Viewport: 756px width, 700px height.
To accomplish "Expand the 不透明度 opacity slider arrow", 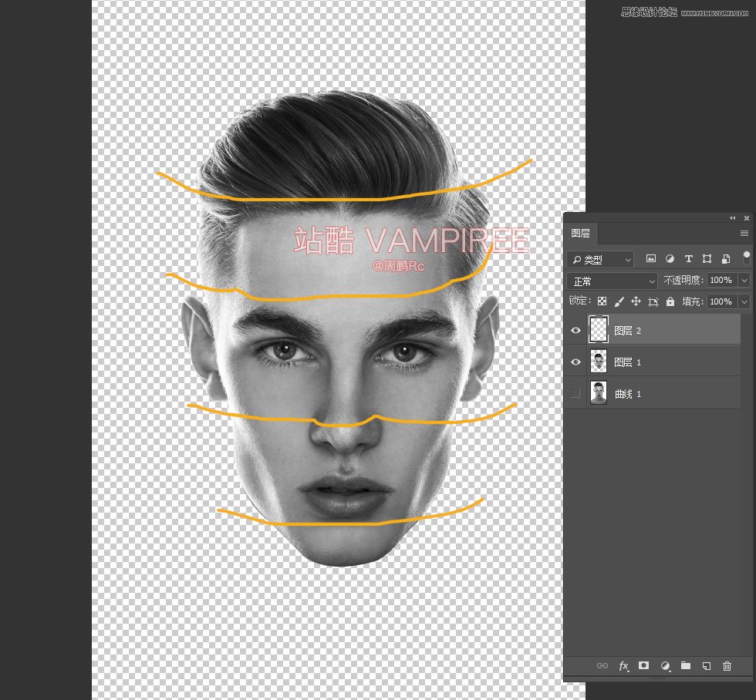I will 744,281.
